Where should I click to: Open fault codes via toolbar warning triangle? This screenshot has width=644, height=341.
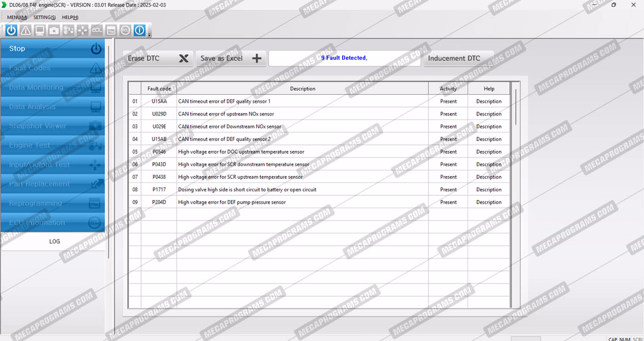(x=25, y=31)
